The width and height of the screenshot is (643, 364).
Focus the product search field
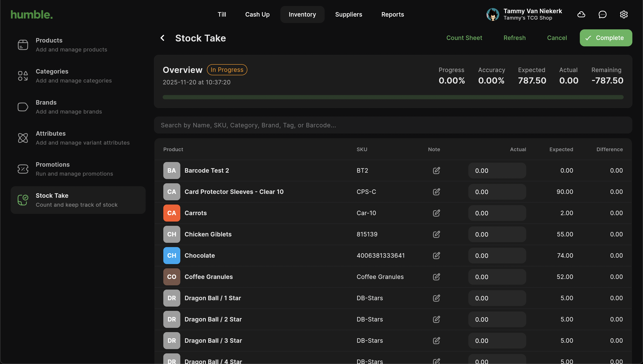click(393, 125)
